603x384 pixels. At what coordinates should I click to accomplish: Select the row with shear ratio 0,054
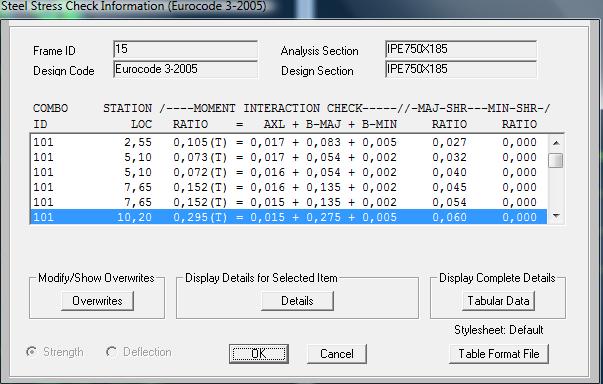(x=288, y=202)
